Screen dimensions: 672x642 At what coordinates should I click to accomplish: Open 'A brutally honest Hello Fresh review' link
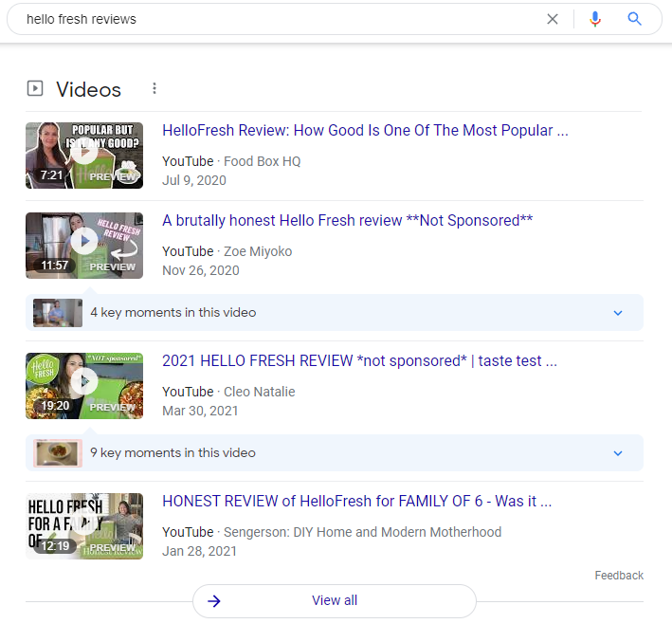coord(347,220)
